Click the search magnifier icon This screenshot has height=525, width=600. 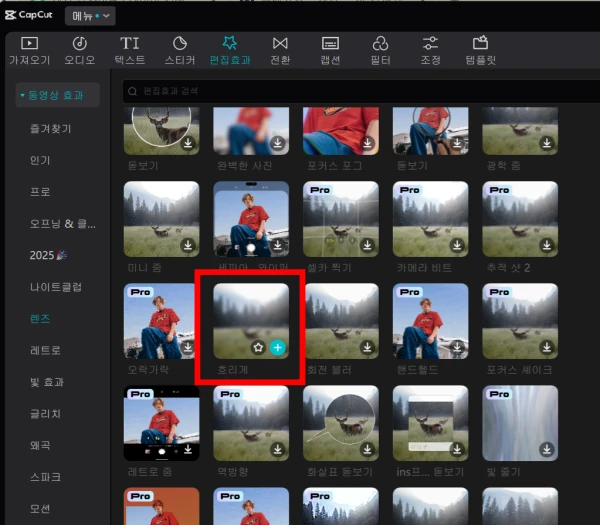[x=132, y=91]
